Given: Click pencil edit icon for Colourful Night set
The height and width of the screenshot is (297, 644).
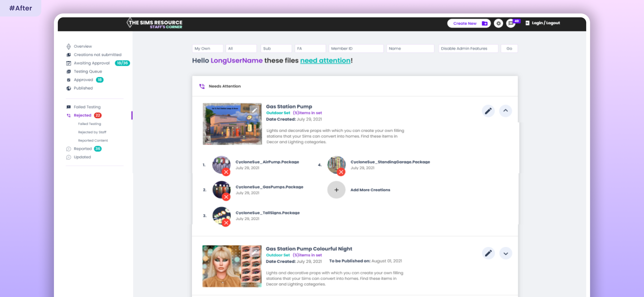Looking at the screenshot, I should pyautogui.click(x=488, y=253).
